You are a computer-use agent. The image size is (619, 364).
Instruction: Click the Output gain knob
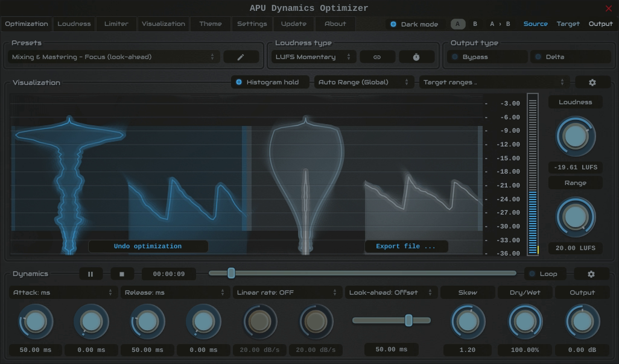(x=582, y=322)
